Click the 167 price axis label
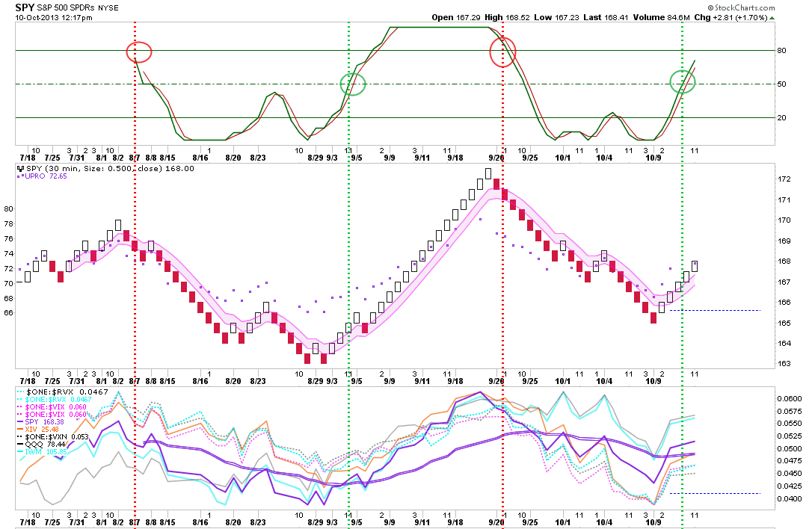812x529 pixels. pyautogui.click(x=784, y=282)
